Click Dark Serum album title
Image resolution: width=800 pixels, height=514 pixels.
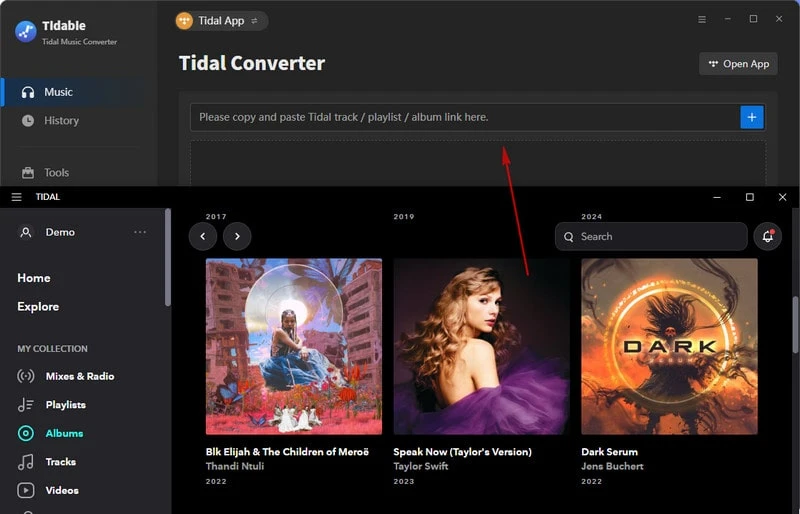[609, 452]
